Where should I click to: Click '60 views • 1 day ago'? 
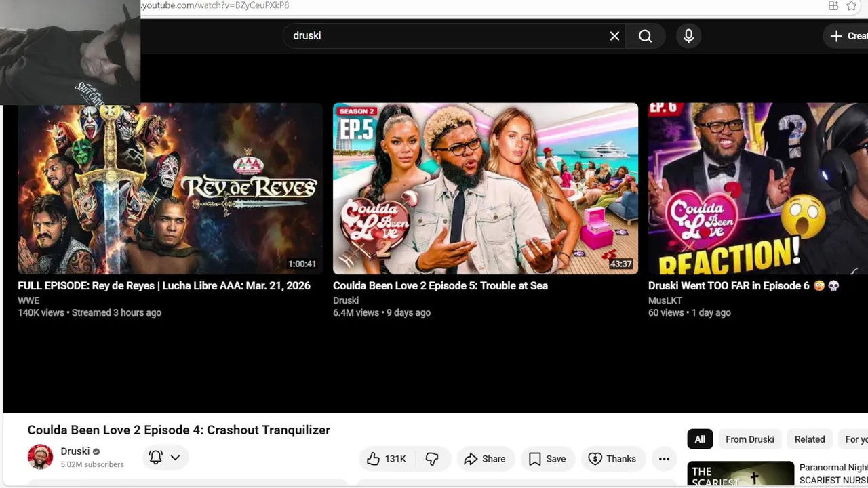pos(690,313)
